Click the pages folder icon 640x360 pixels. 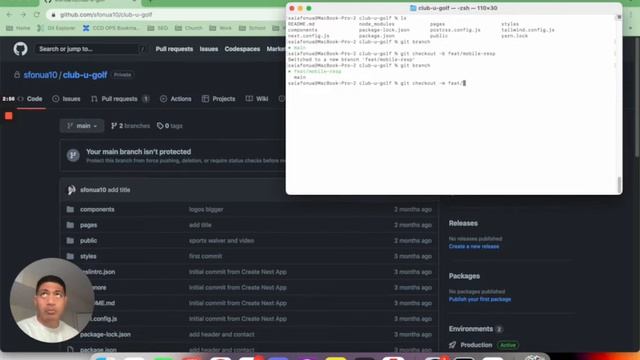[70, 225]
